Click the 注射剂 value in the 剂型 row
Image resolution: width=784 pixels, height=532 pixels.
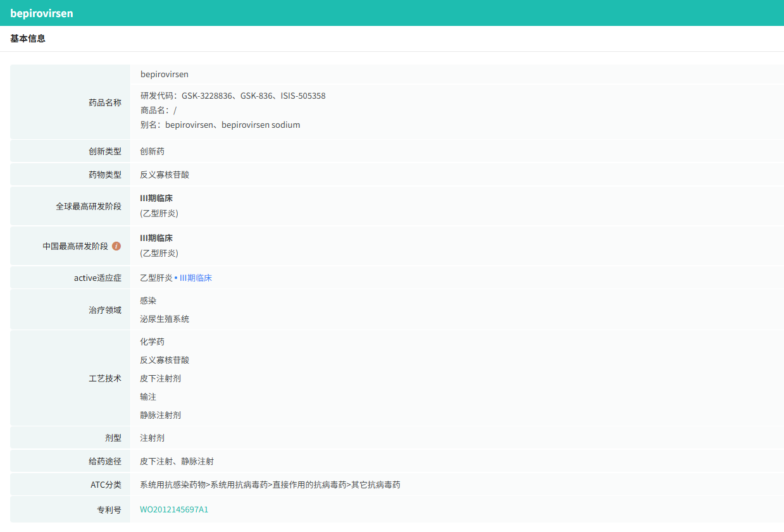click(152, 438)
